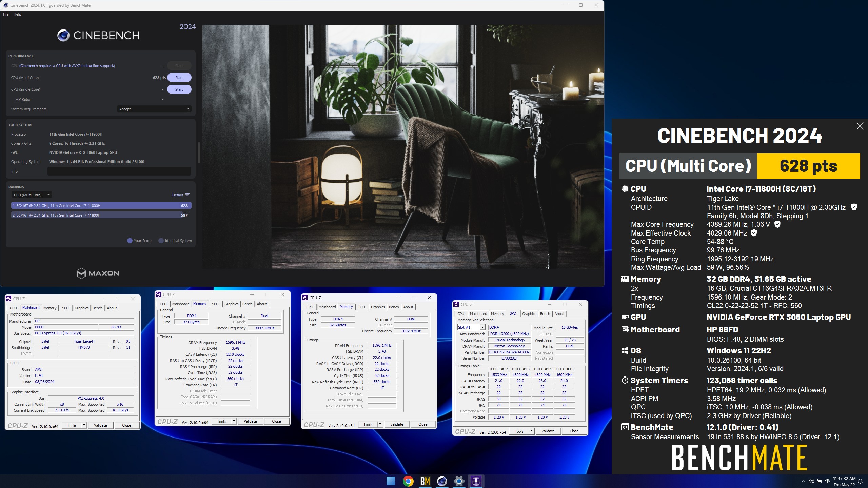This screenshot has height=488, width=868.
Task: Click shield icon next to Max Effective Clock
Action: 754,233
